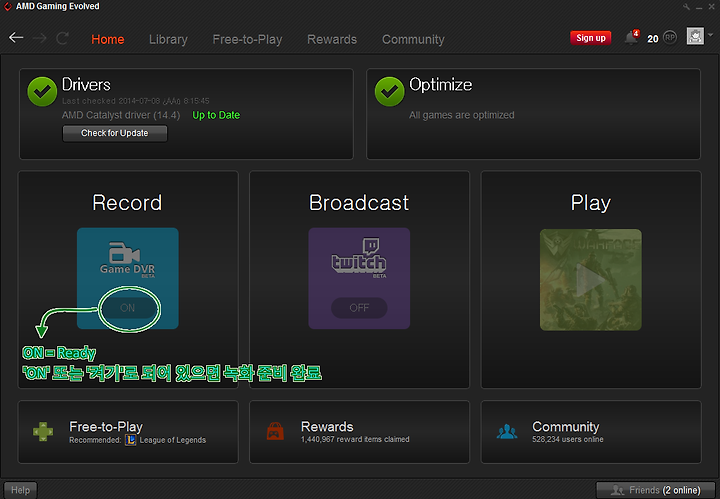
Task: Click the 'All games are optimized' text
Action: [x=461, y=115]
